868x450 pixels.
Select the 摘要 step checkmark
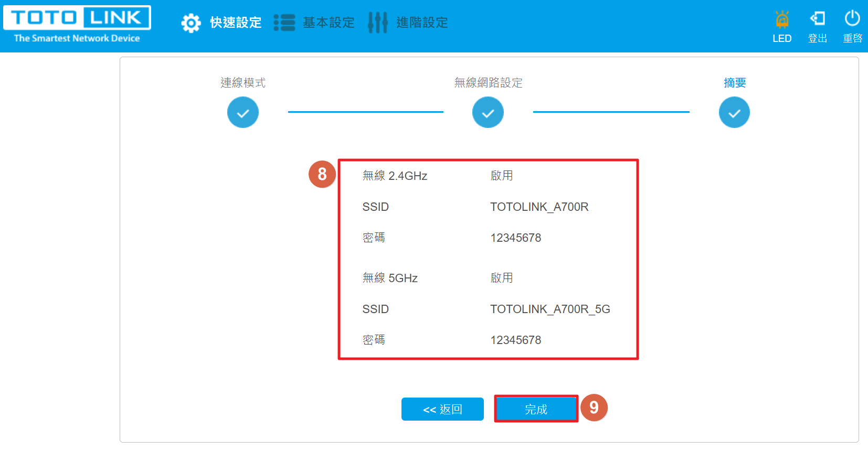click(x=734, y=113)
